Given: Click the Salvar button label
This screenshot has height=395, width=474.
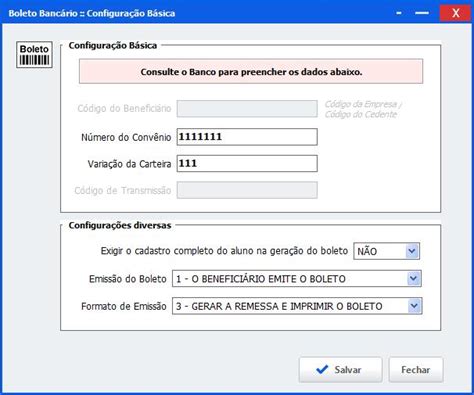Looking at the screenshot, I should pos(348,370).
